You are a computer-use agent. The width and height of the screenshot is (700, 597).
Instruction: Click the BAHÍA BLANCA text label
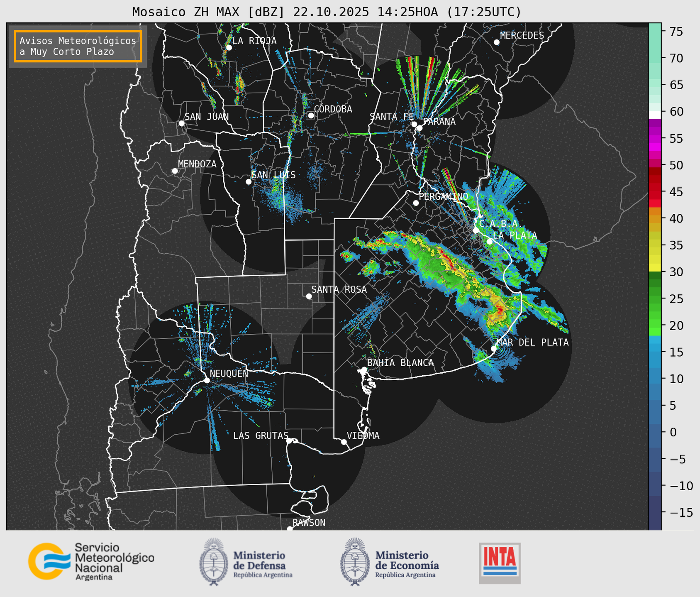[400, 363]
